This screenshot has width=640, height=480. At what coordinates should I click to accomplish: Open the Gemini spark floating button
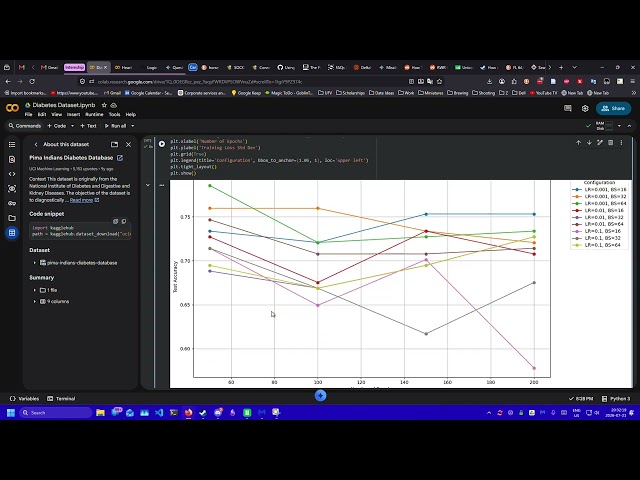pos(320,395)
